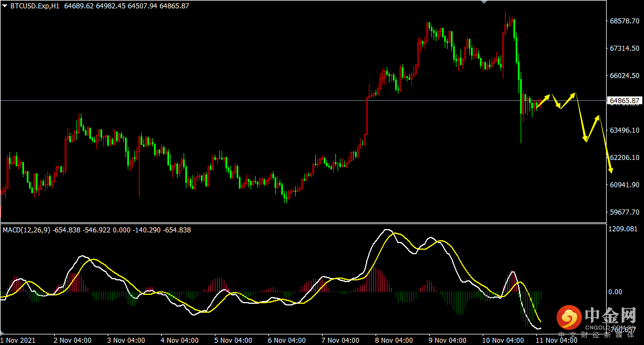Select the 8 Nov 04:00 time marker

(394, 341)
